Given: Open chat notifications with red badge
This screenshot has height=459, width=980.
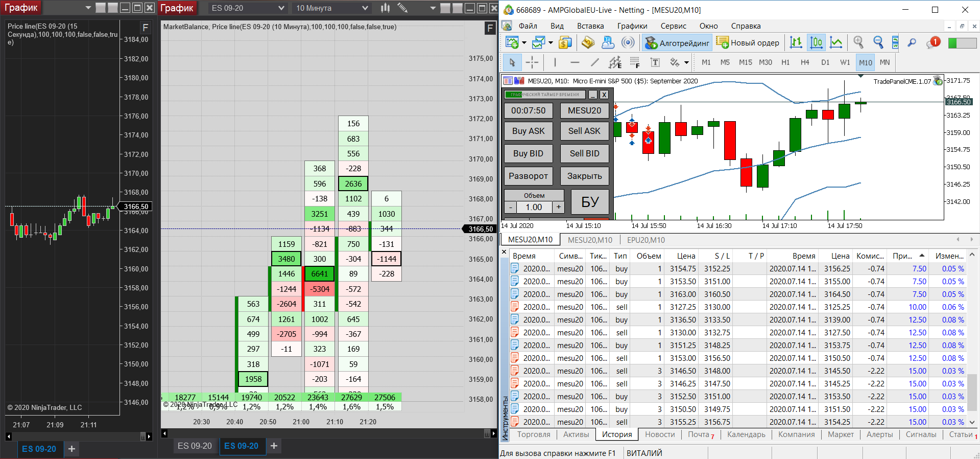Looking at the screenshot, I should (x=933, y=43).
